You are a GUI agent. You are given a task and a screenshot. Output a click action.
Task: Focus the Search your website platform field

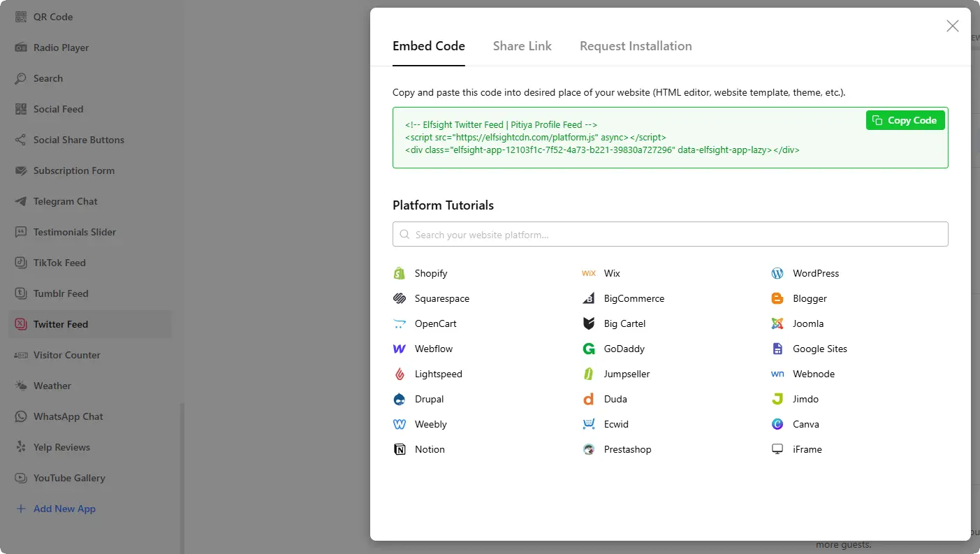coord(671,235)
